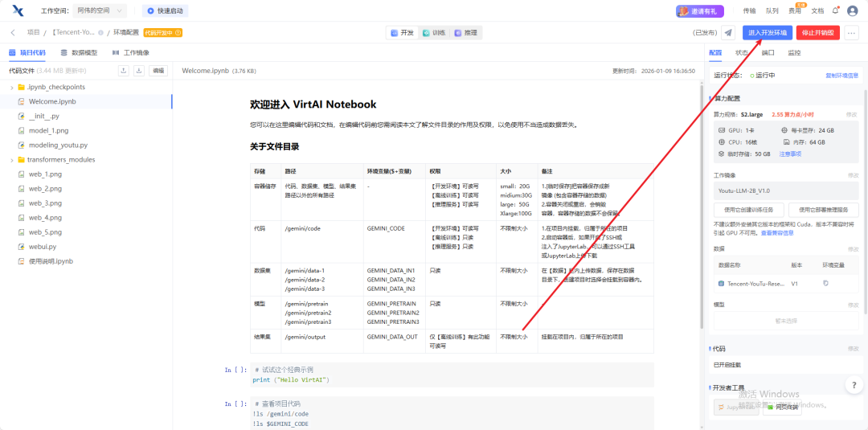Click the three-dots more options button
Image resolution: width=868 pixels, height=430 pixels.
coord(851,33)
